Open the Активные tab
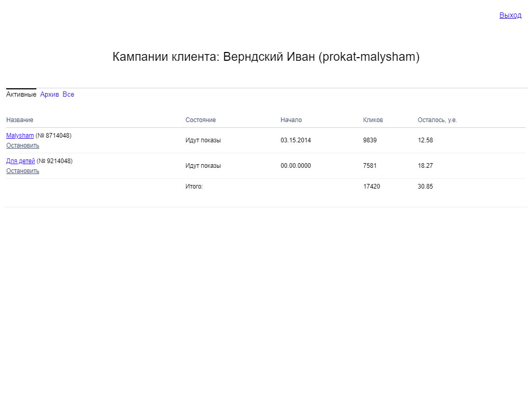The image size is (532, 399). (21, 95)
